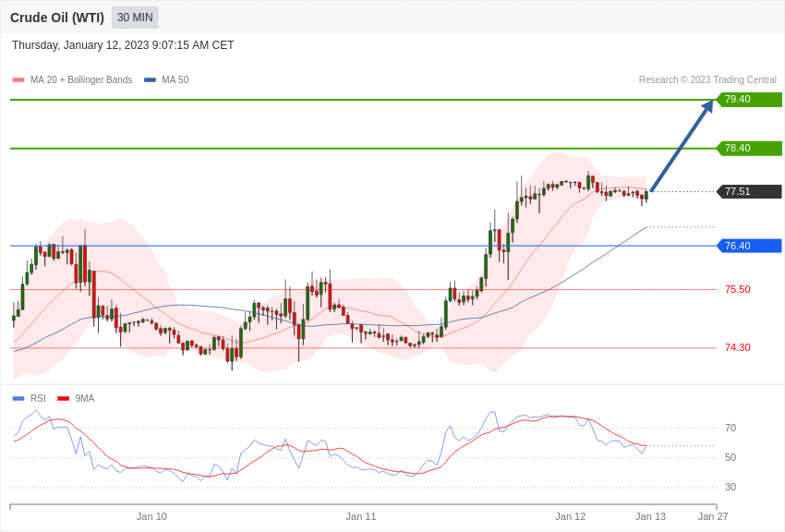Click the RSI 30 level label
Viewport: 785px width, 532px height.
(x=731, y=487)
